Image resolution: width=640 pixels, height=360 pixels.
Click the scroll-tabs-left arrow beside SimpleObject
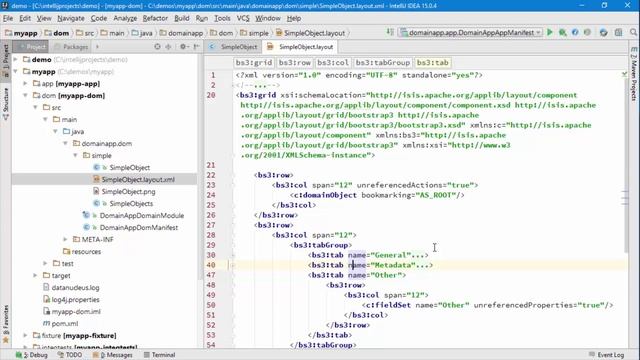211,47
